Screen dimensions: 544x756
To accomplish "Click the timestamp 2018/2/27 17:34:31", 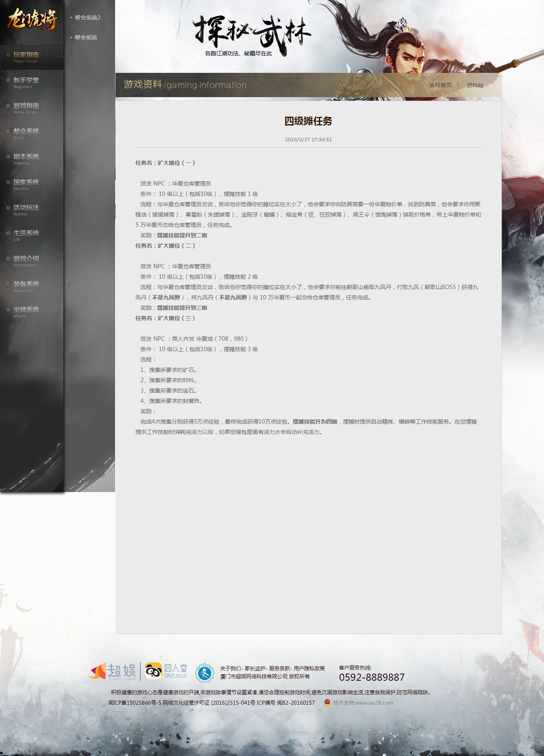I will pos(308,140).
